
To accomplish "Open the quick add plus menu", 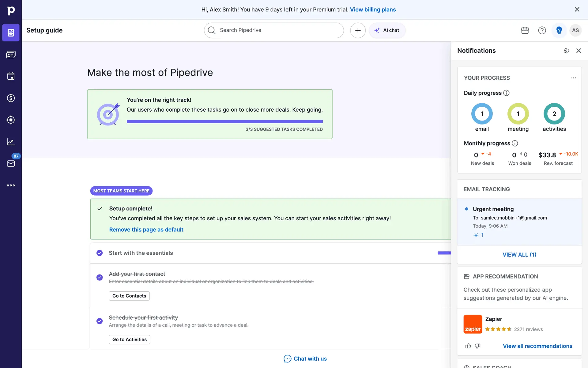I will [358, 30].
